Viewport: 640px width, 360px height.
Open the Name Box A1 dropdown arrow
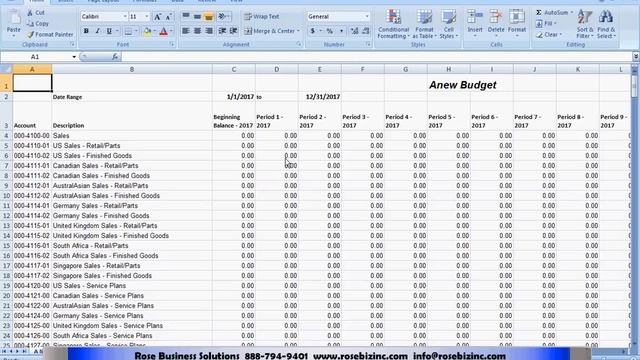click(x=74, y=57)
